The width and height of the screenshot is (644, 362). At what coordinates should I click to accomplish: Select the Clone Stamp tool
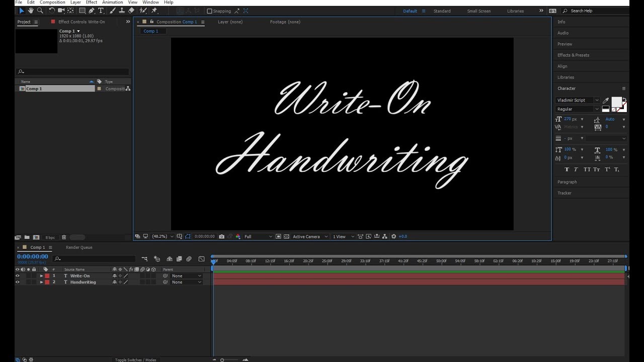pyautogui.click(x=121, y=11)
